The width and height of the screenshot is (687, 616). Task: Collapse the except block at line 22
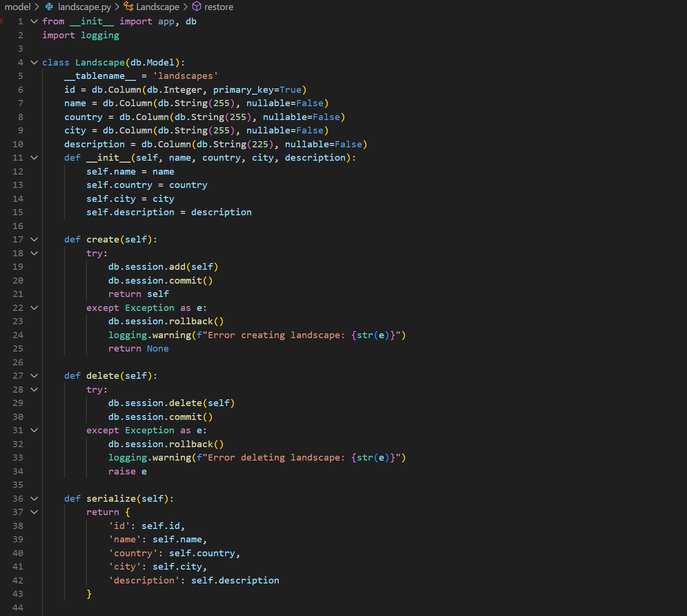(x=34, y=308)
